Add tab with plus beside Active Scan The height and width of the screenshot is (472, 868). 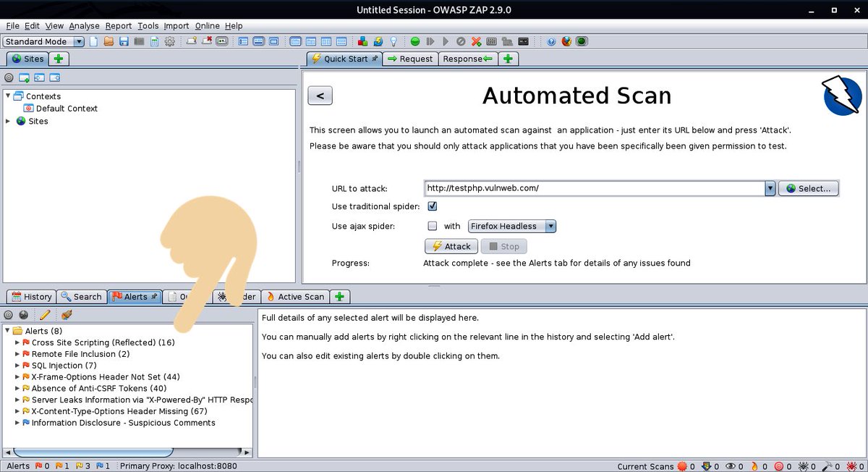click(x=340, y=297)
